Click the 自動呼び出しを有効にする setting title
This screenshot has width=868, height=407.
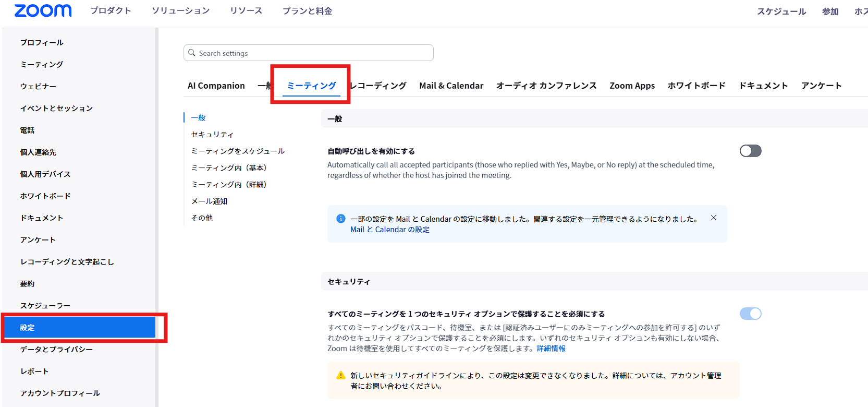pos(371,151)
